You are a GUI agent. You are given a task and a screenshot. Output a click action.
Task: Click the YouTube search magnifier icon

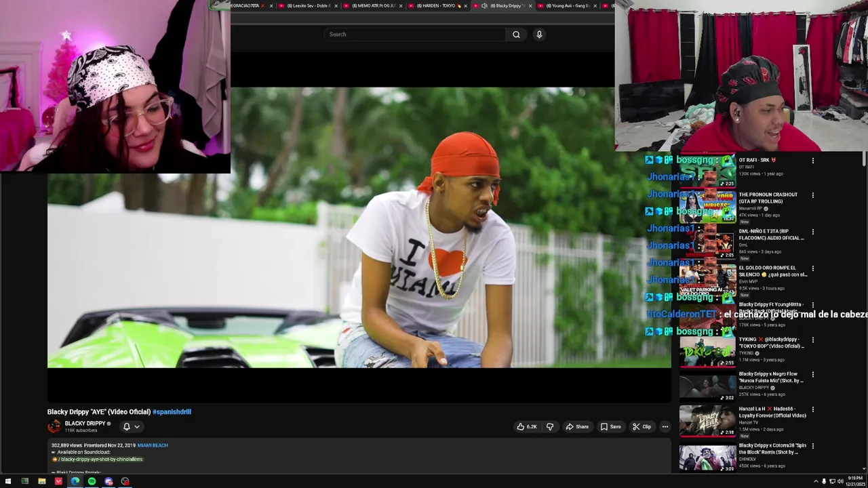pyautogui.click(x=516, y=35)
